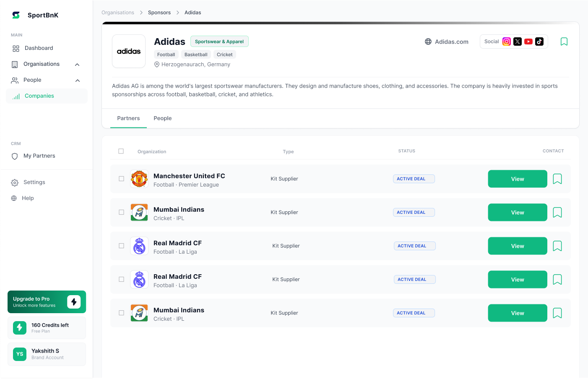This screenshot has height=379, width=588.
Task: Click the SportBnK logo icon
Action: point(16,15)
